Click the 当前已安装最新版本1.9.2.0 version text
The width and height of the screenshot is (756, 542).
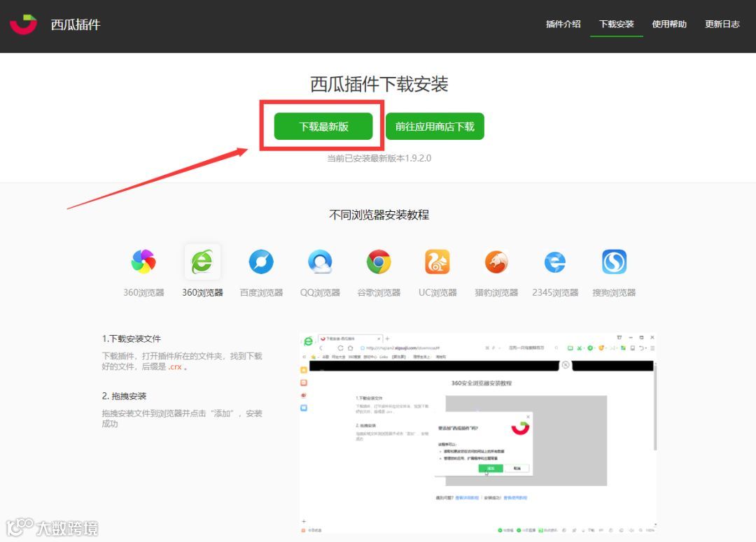click(x=379, y=158)
